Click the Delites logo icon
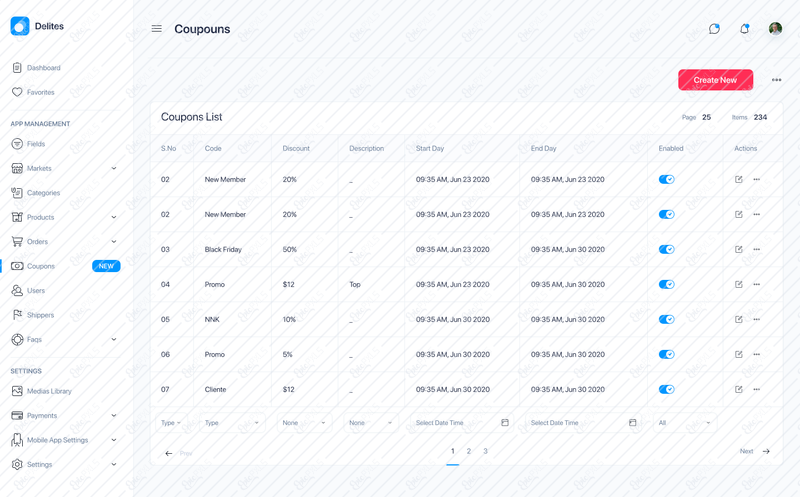The image size is (800, 497). [20, 26]
